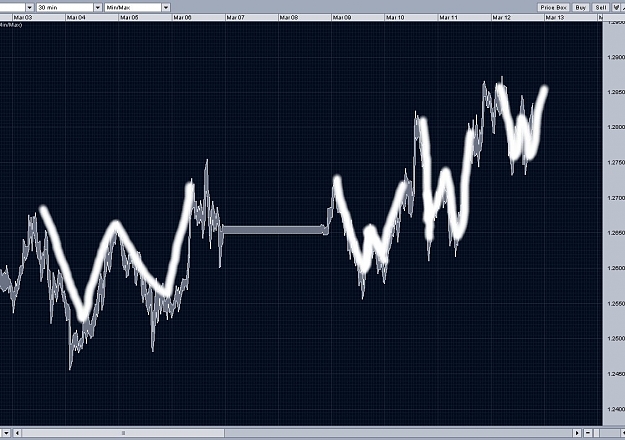Click the Mar 09 date label
The image size is (625, 440).
click(342, 18)
